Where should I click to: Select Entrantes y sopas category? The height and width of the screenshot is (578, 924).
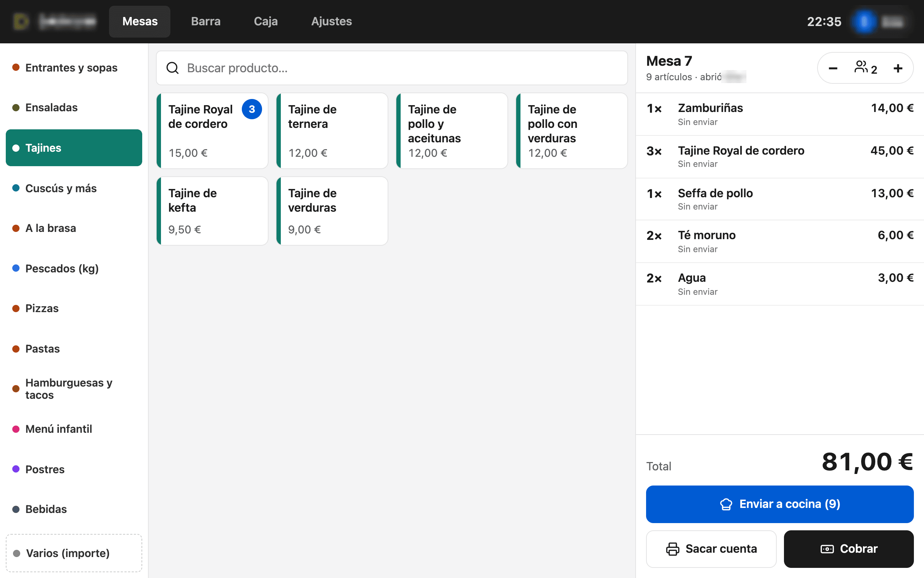click(74, 68)
